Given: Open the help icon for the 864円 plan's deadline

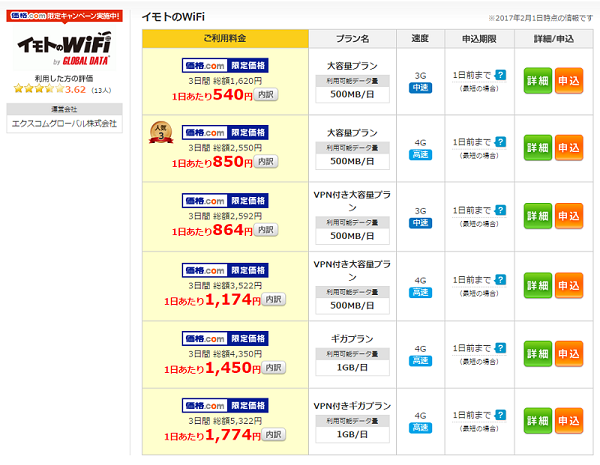Looking at the screenshot, I should (x=501, y=210).
